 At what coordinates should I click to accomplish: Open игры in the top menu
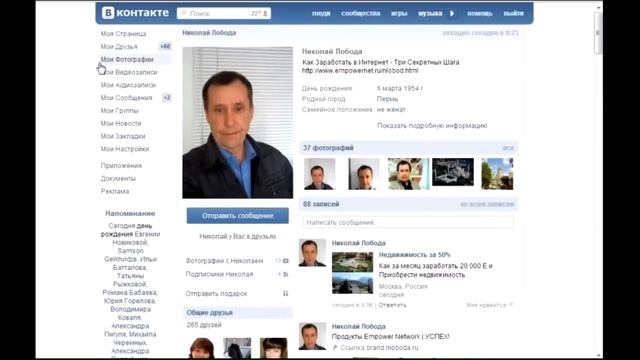[399, 13]
